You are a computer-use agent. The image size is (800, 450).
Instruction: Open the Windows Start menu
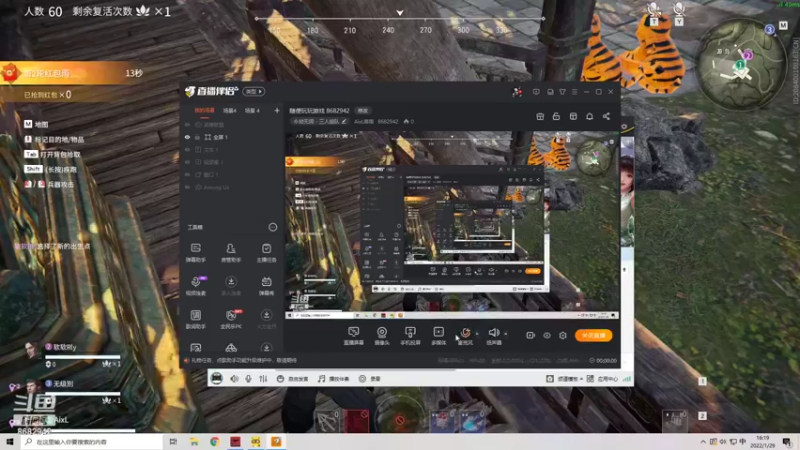pos(10,441)
